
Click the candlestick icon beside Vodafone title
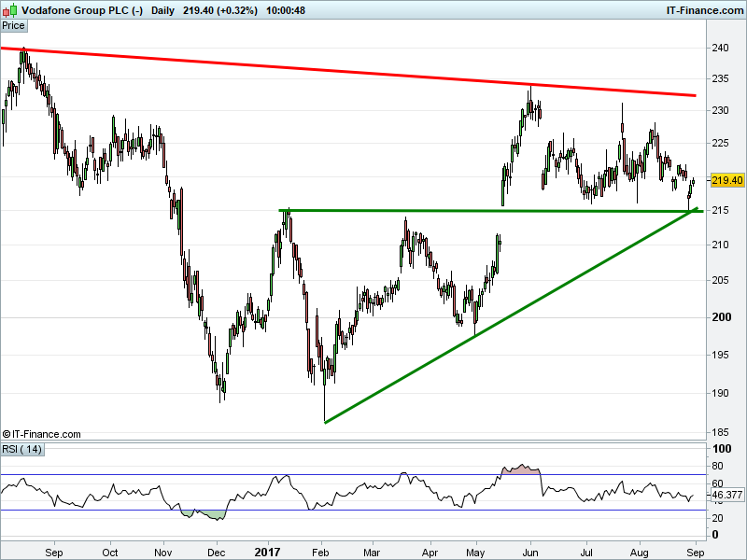point(9,10)
